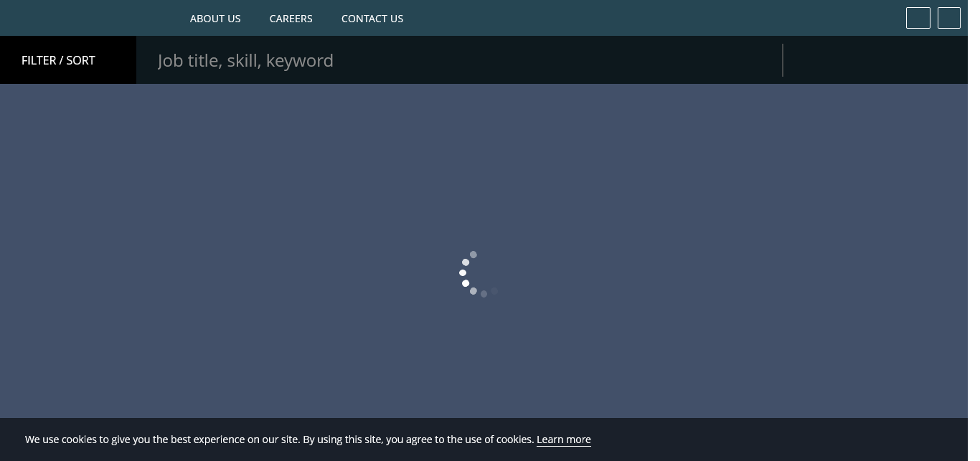This screenshot has width=980, height=461.
Task: Focus the Job title, skill, keyword field
Action: (x=459, y=60)
